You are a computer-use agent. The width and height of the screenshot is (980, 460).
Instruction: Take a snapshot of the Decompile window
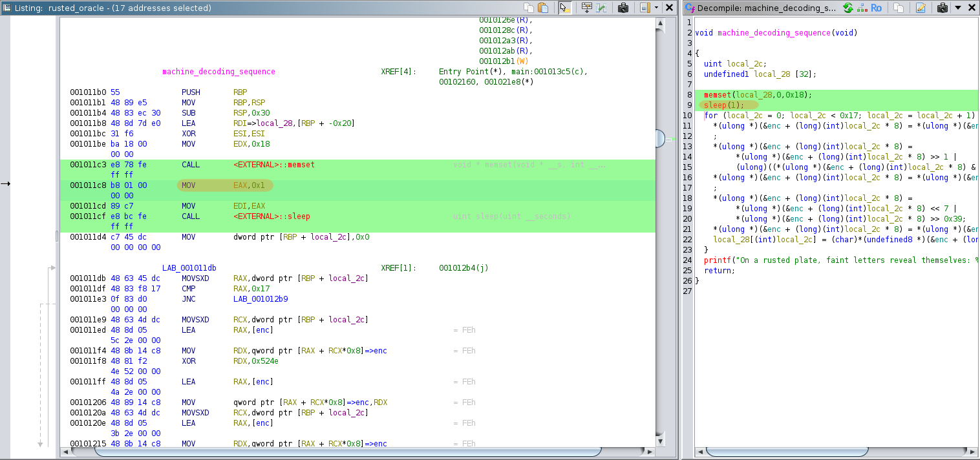click(942, 8)
